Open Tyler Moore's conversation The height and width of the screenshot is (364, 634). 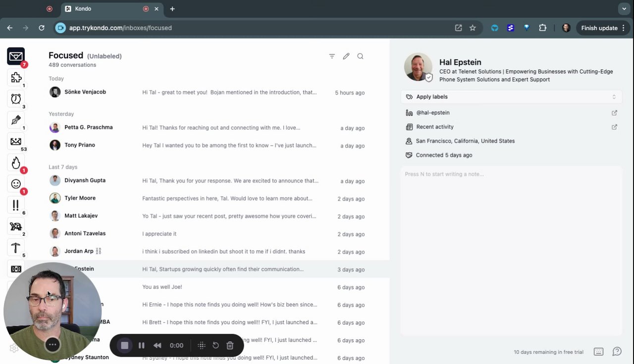[x=207, y=199]
